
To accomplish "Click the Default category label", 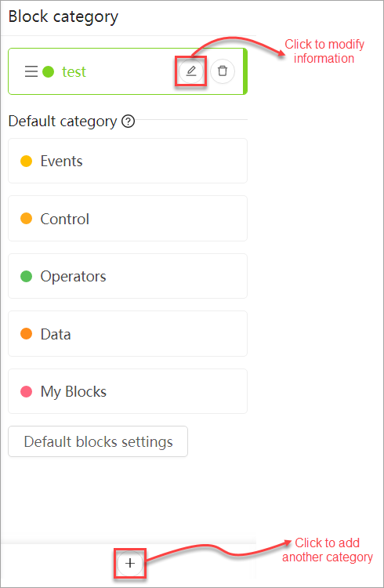I will coord(63,122).
